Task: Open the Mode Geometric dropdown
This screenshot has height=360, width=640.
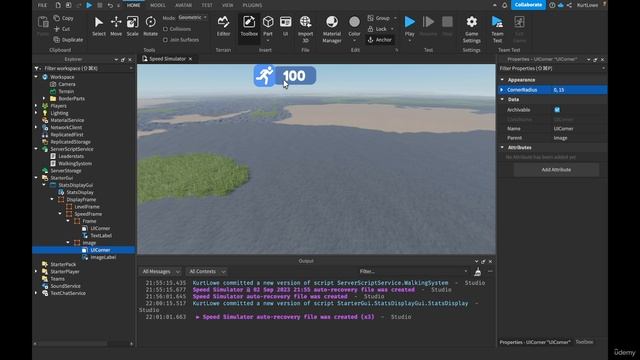Action: point(192,18)
